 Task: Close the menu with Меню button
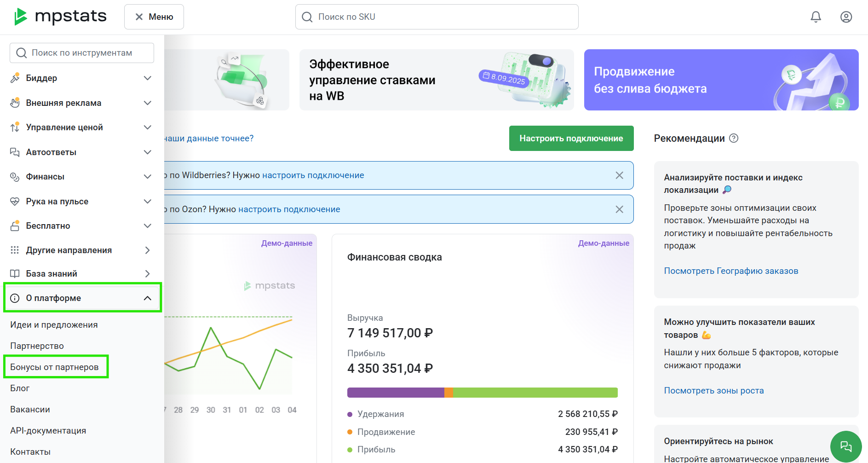[x=154, y=17]
